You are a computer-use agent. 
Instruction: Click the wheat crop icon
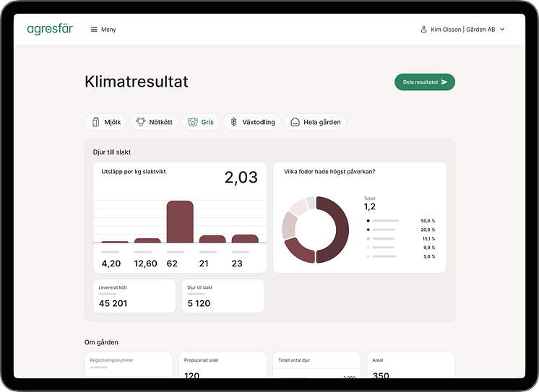point(233,122)
